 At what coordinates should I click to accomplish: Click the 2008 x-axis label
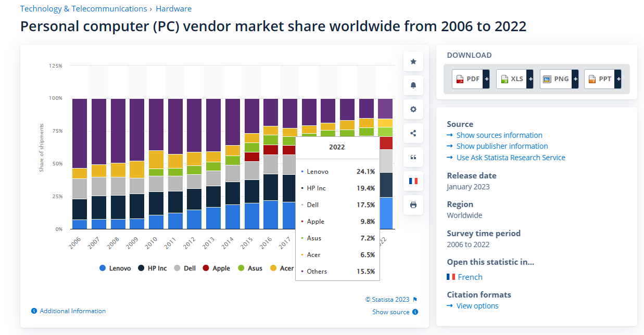tap(114, 243)
